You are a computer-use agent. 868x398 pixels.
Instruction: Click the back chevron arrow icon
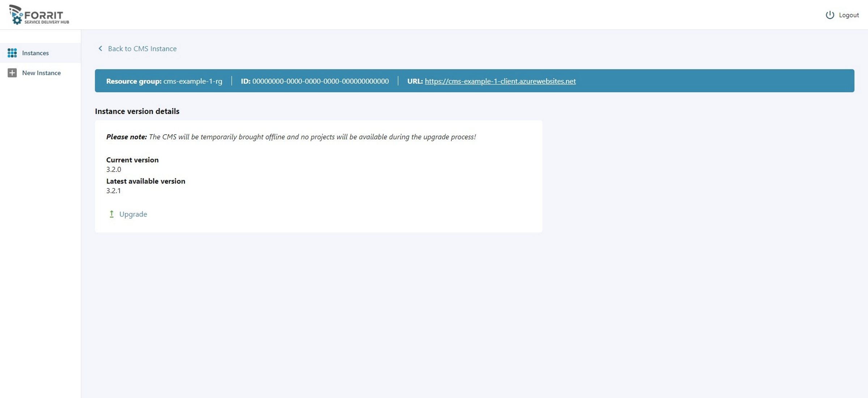100,48
